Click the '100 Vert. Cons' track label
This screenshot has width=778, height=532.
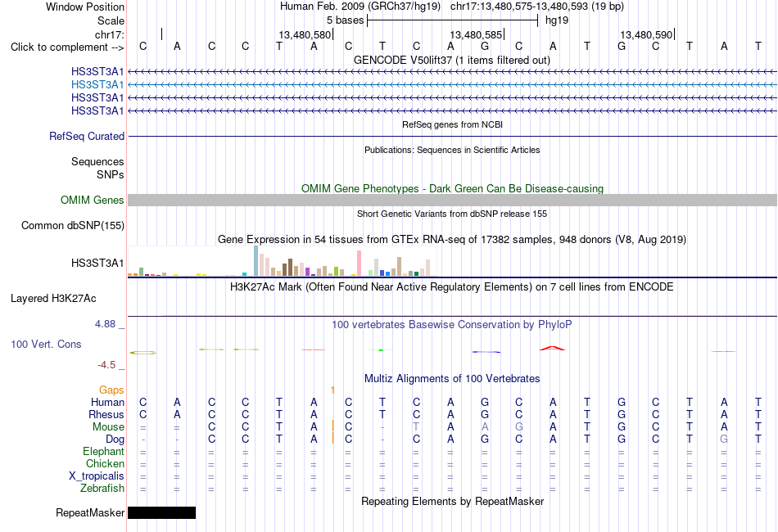point(46,344)
